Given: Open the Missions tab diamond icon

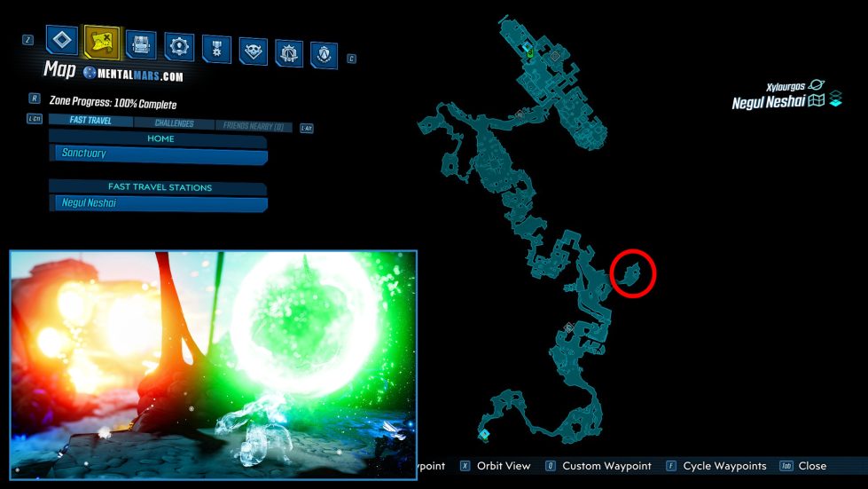Looking at the screenshot, I should (61, 40).
